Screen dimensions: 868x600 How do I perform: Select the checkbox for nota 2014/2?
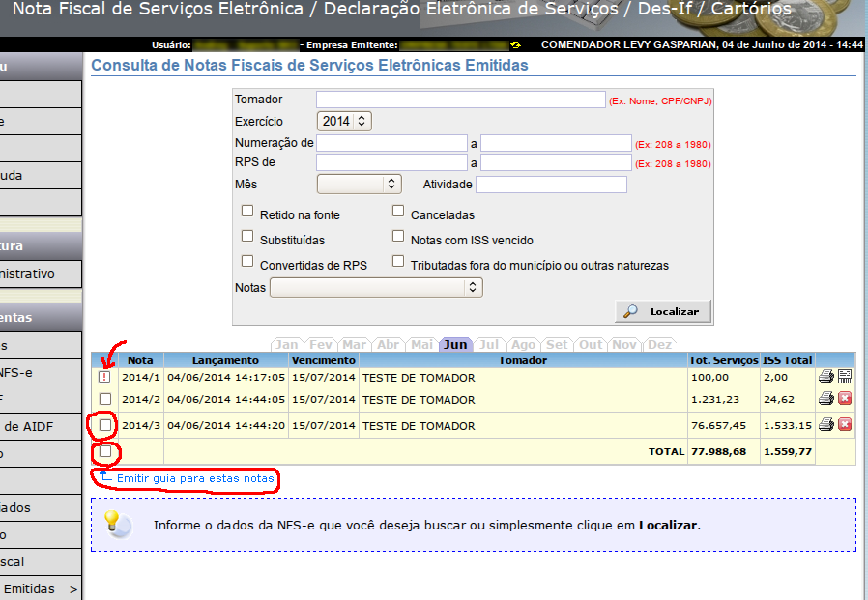(x=105, y=399)
